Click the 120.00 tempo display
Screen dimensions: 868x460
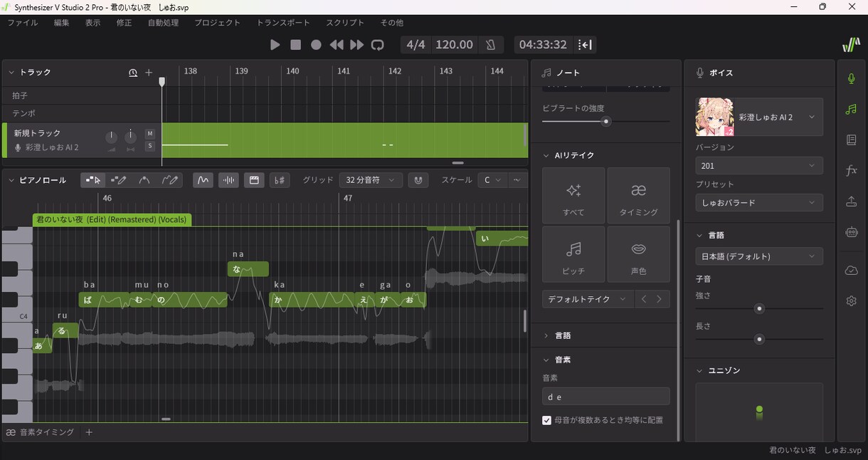tap(454, 45)
